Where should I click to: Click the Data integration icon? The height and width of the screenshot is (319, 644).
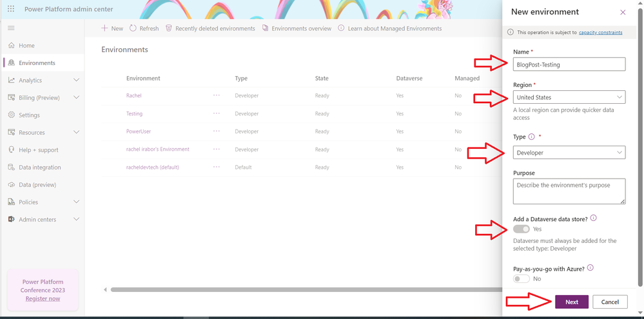point(12,167)
